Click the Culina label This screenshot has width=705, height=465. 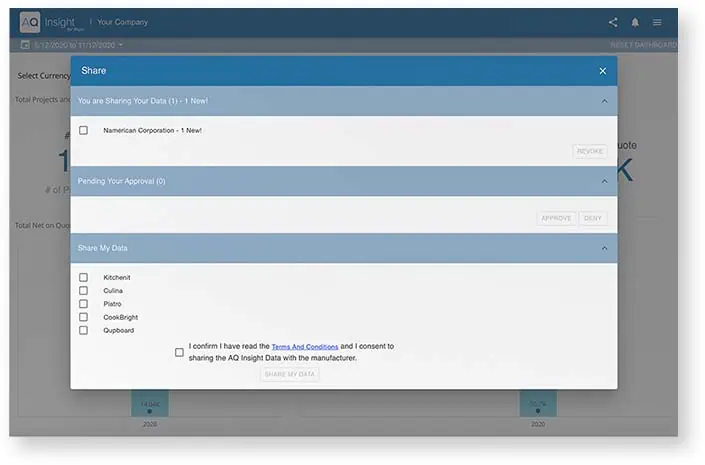113,291
